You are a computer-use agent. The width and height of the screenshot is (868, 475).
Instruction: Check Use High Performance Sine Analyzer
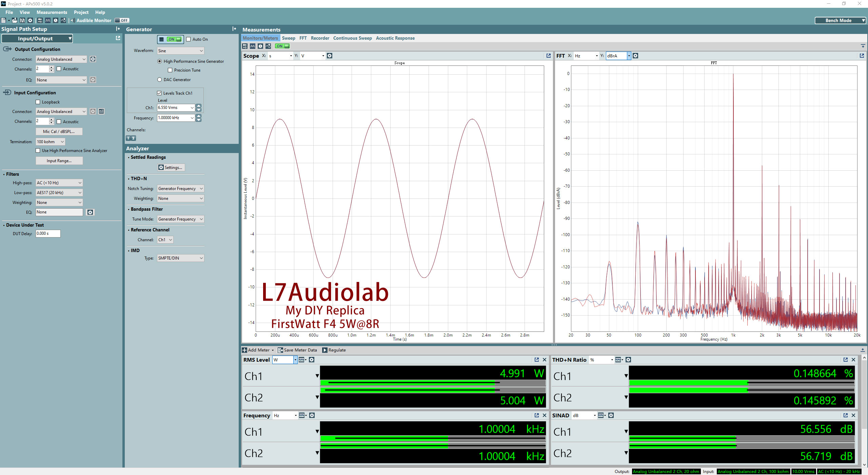(x=38, y=151)
